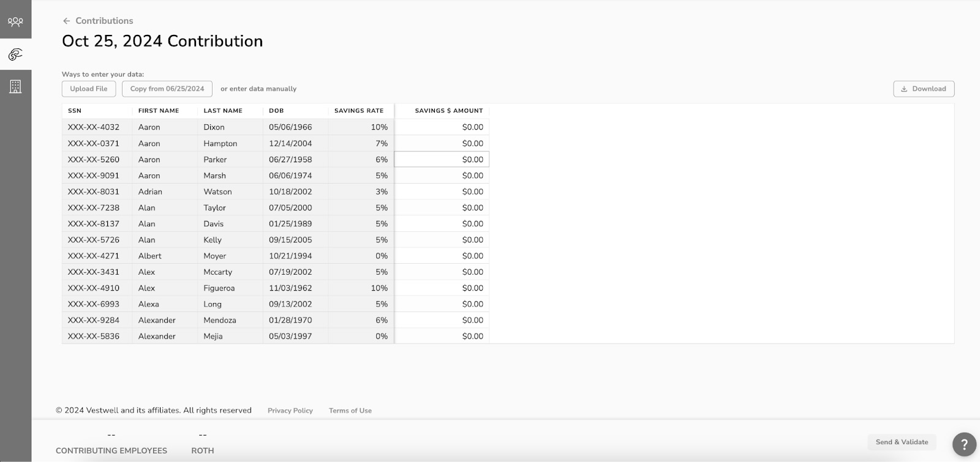Open the help question mark button
Screen dimensions: 980x462
(x=964, y=444)
